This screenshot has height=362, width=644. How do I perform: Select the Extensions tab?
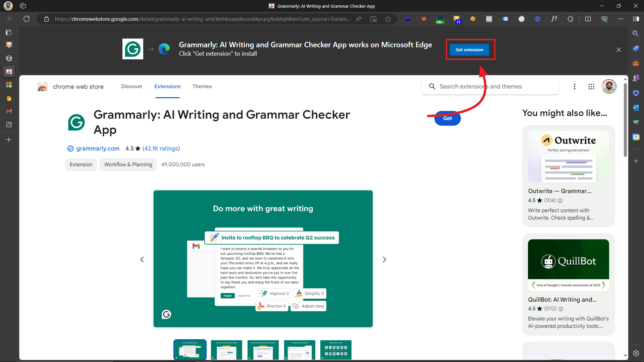pyautogui.click(x=167, y=86)
